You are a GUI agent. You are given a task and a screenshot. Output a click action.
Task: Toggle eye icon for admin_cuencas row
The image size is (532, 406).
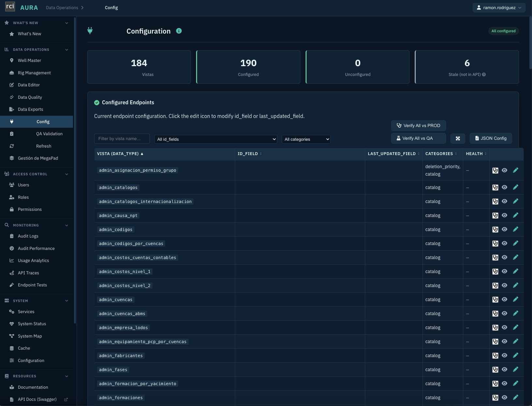pos(504,299)
